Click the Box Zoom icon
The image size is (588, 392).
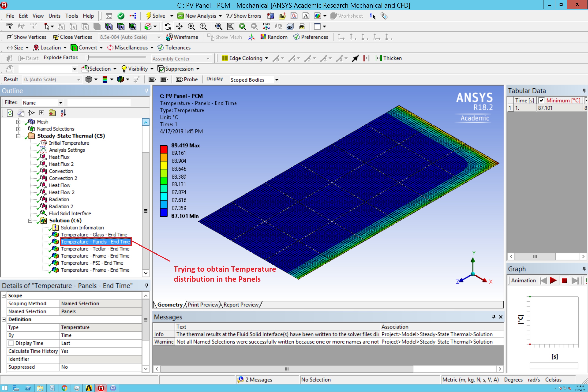pos(203,26)
